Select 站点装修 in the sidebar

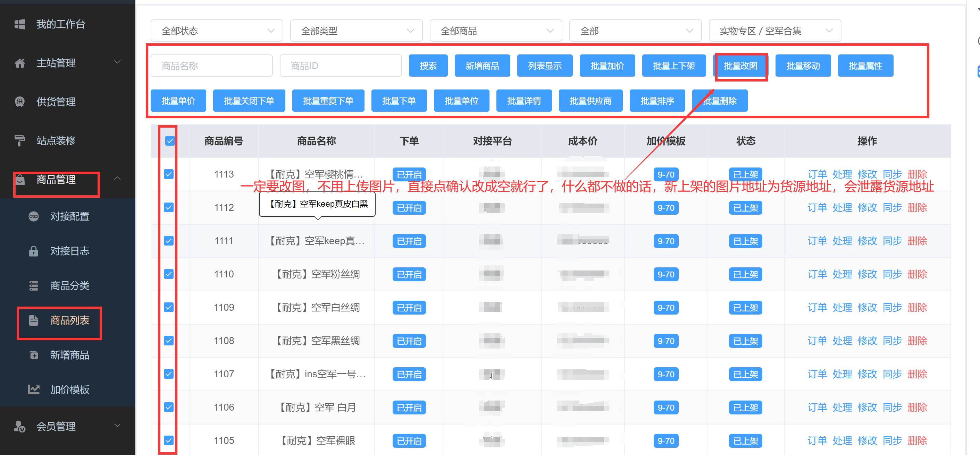56,140
